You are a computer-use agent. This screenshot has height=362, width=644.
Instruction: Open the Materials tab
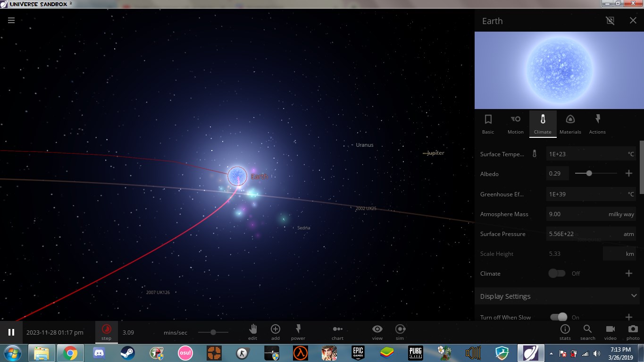pyautogui.click(x=570, y=124)
